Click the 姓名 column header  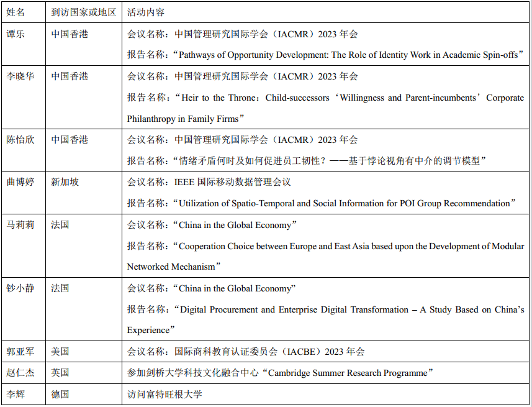point(16,12)
